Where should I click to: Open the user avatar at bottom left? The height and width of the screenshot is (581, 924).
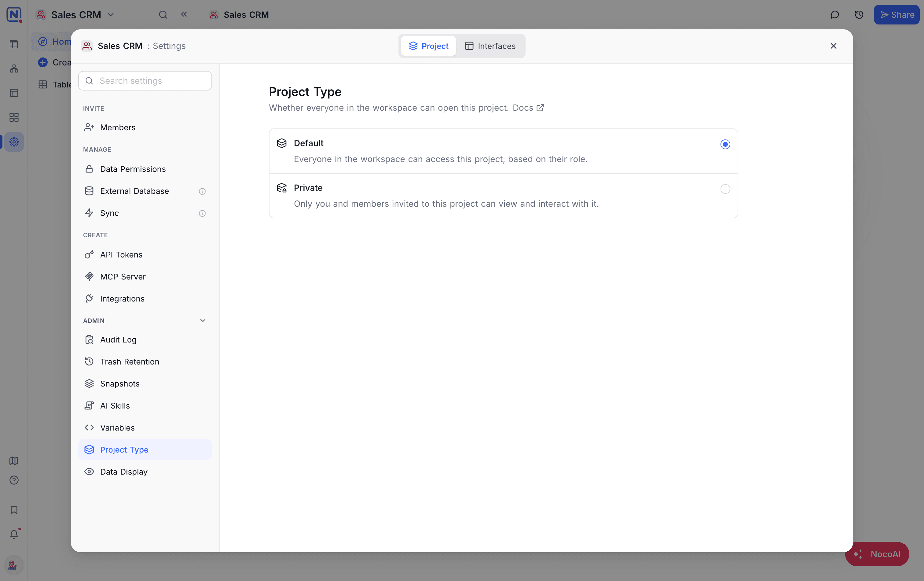coord(14,565)
